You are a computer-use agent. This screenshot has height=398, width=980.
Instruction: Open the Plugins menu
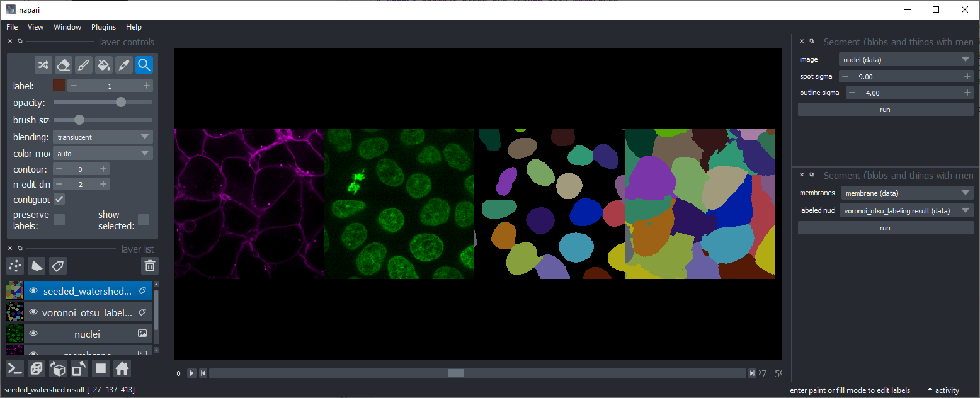pos(103,27)
